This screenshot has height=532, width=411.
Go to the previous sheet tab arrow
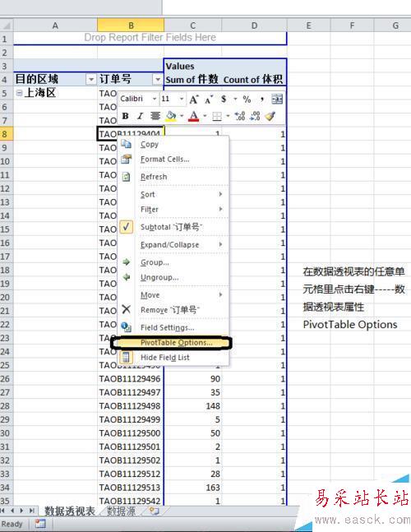pos(12,511)
